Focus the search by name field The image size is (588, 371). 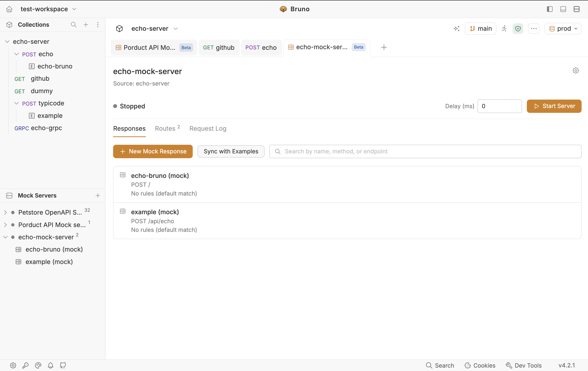425,152
